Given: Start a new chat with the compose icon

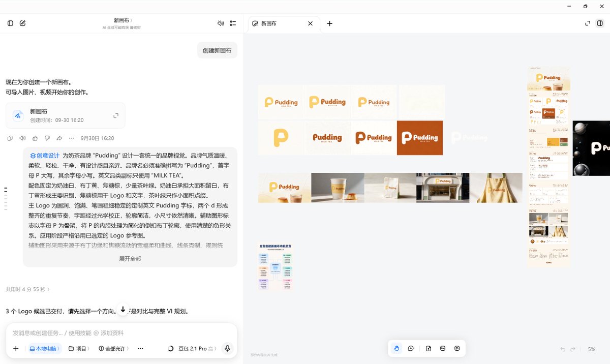Looking at the screenshot, I should coord(22,23).
